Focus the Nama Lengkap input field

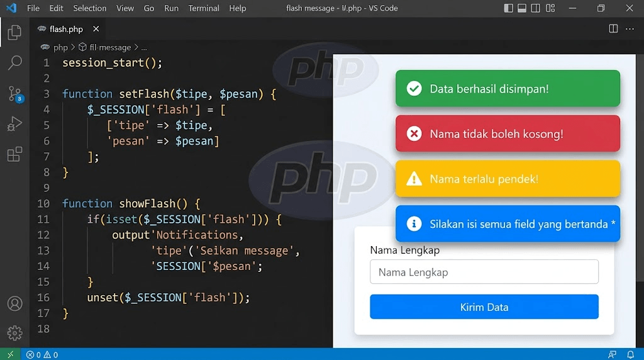[484, 272]
